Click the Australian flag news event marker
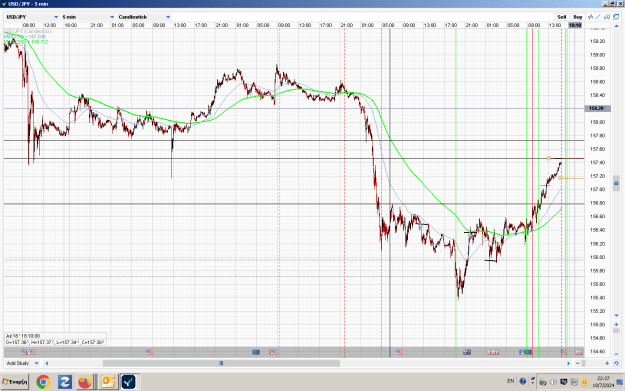 click(467, 352)
